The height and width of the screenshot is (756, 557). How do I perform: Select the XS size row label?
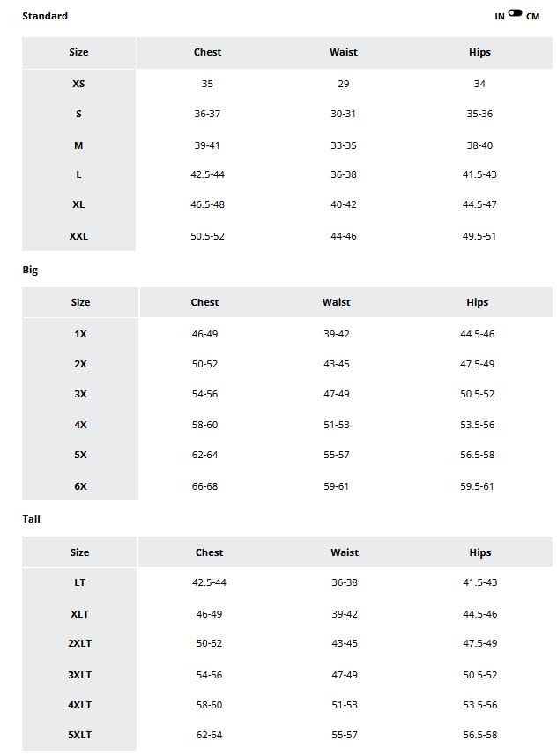pos(78,84)
